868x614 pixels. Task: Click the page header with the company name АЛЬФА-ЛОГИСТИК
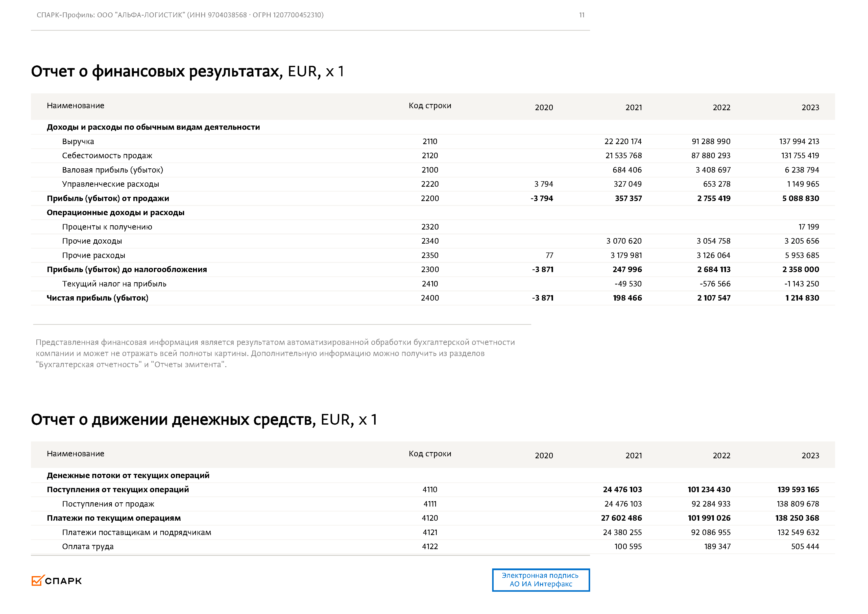180,15
